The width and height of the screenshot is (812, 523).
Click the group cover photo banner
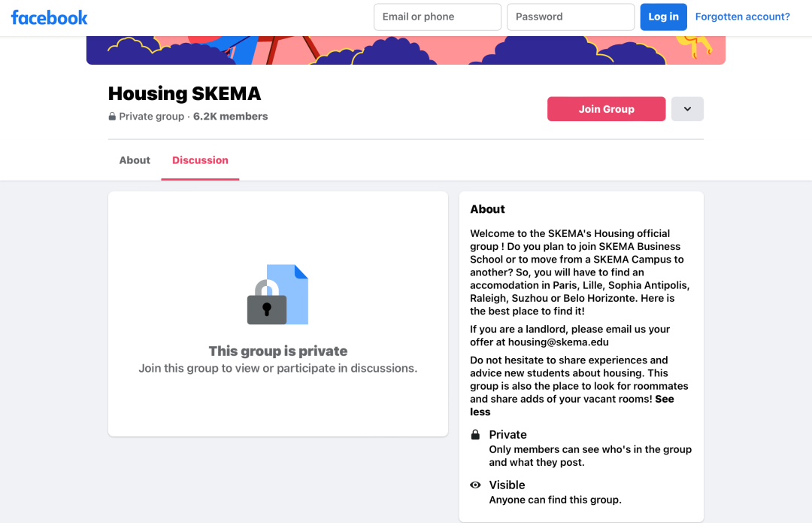point(405,50)
